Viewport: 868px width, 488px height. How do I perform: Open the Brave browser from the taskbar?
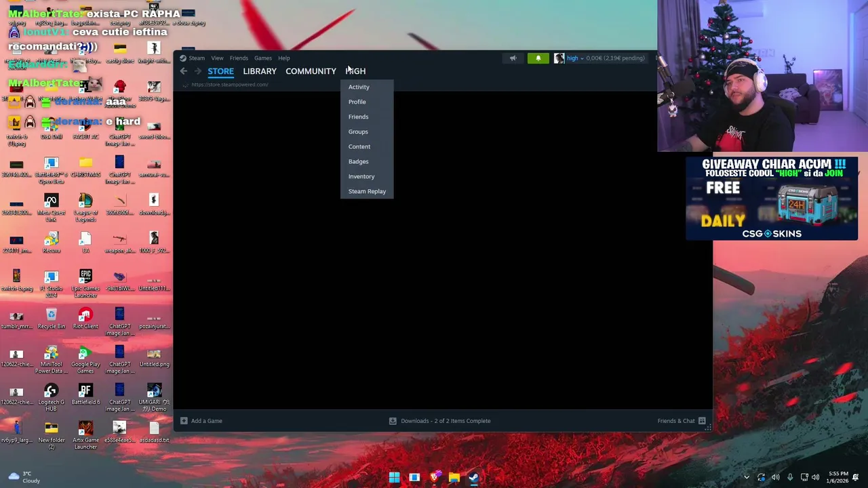[x=435, y=477]
